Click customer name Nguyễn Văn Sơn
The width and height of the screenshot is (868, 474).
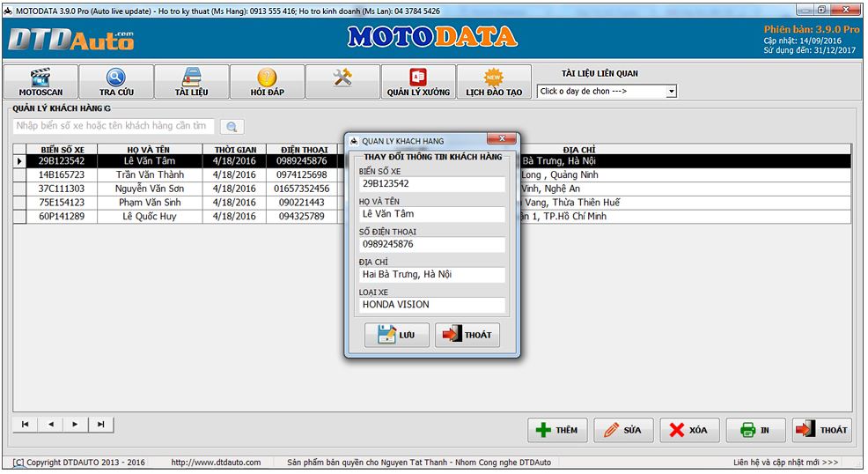click(x=150, y=189)
